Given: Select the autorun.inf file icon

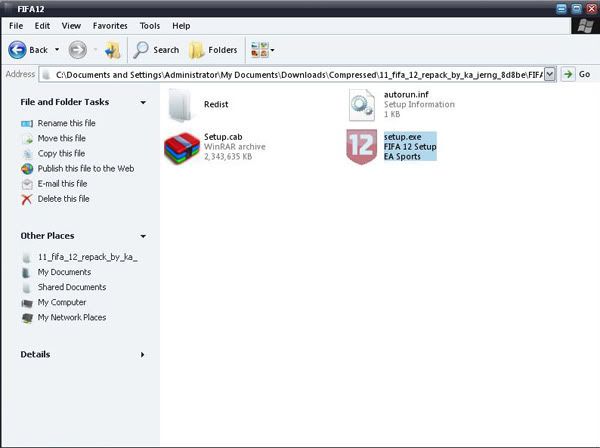Looking at the screenshot, I should (362, 105).
